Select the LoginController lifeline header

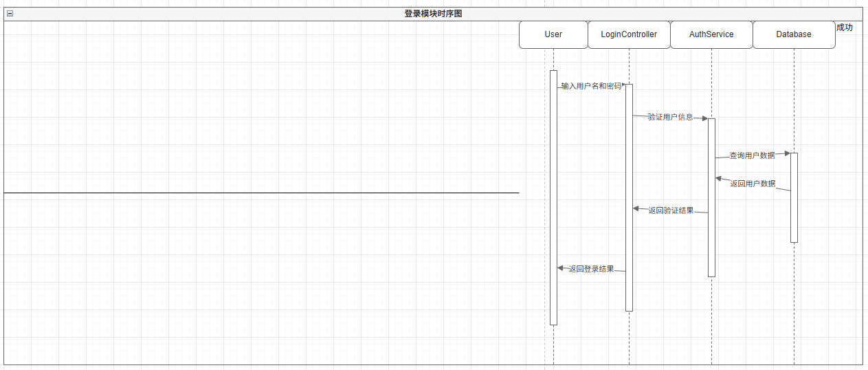629,34
